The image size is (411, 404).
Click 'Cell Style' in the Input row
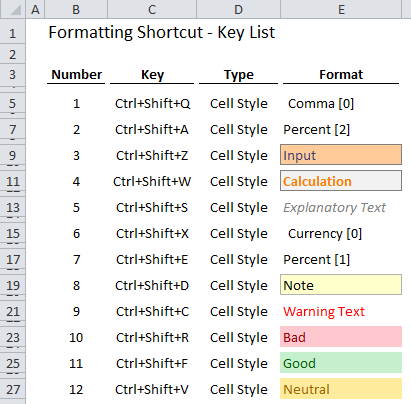click(x=239, y=156)
